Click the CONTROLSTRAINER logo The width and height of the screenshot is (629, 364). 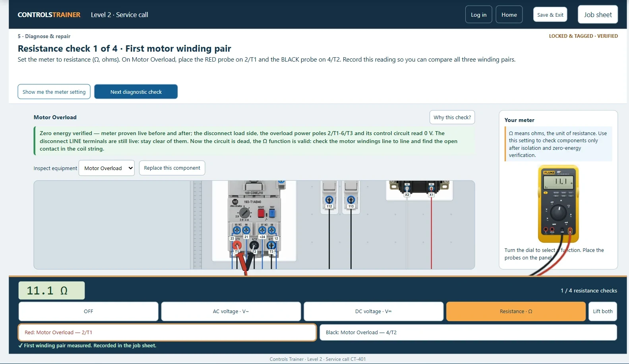click(49, 15)
